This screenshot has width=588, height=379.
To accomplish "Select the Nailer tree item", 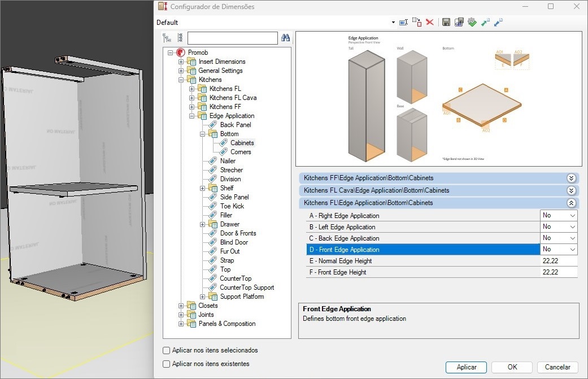I will pyautogui.click(x=228, y=161).
